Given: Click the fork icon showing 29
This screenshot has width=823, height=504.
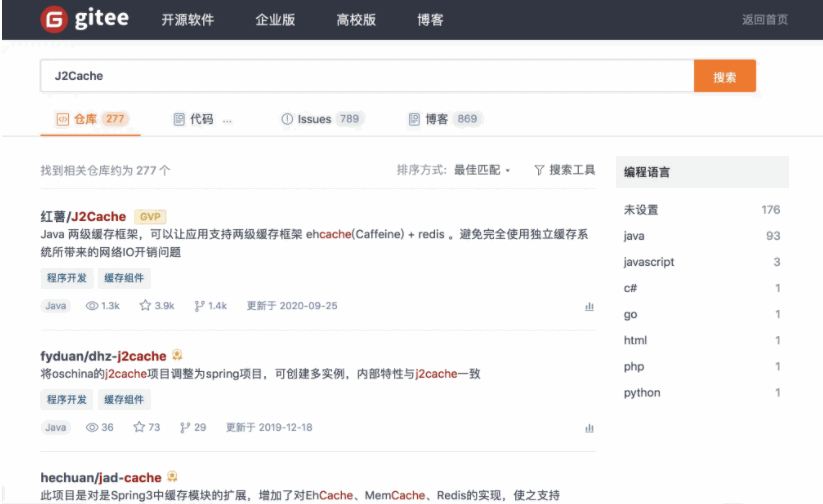Looking at the screenshot, I should click(185, 427).
